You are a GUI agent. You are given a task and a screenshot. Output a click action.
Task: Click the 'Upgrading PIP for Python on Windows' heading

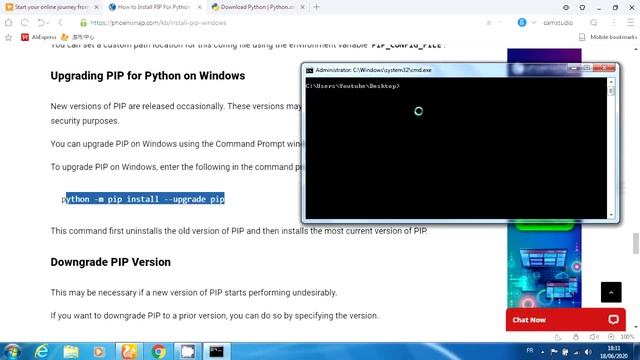click(148, 76)
